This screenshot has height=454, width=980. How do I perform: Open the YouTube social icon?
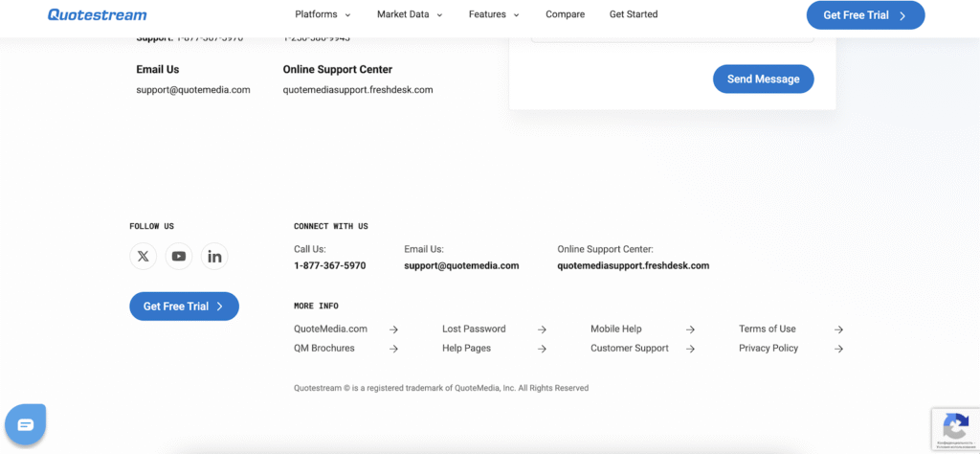point(179,257)
